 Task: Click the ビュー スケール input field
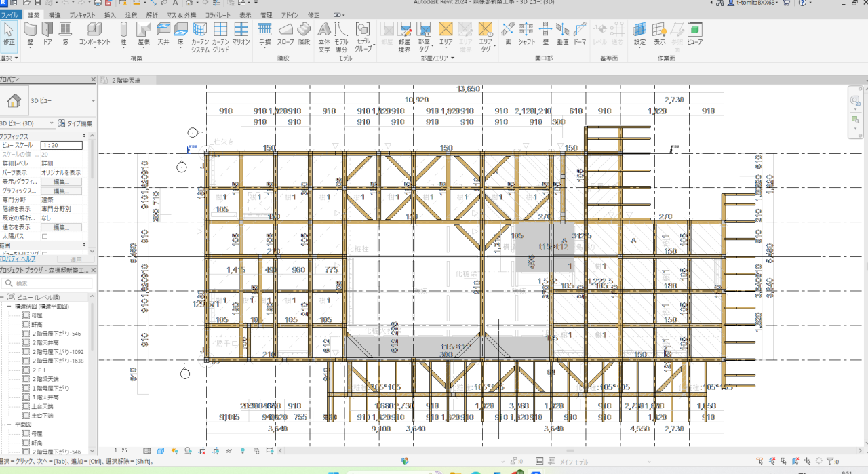click(61, 145)
